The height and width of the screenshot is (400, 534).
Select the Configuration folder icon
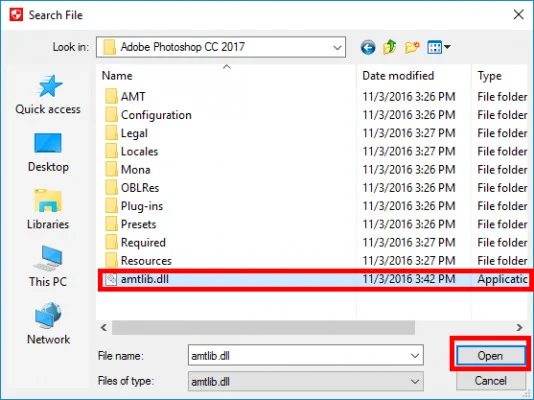tap(111, 115)
